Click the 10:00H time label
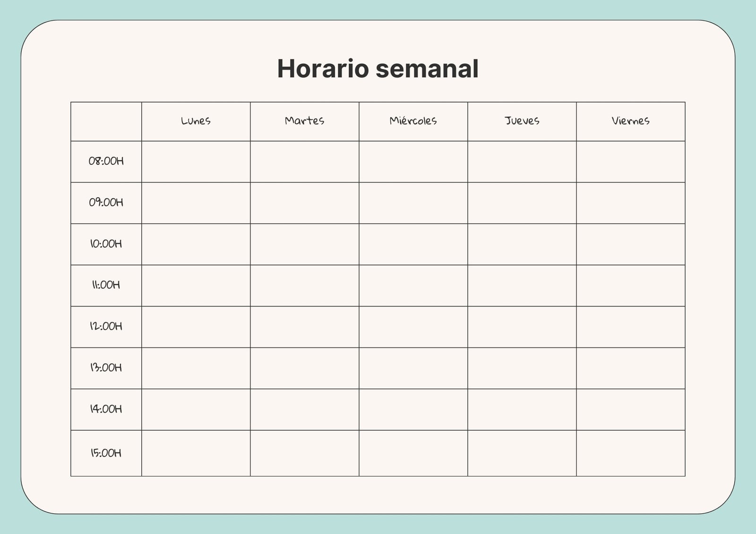 click(106, 244)
